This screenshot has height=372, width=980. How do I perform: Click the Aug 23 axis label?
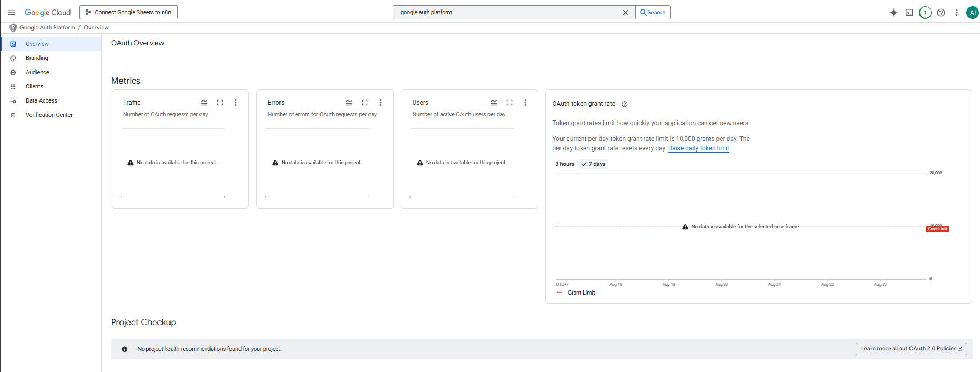point(881,285)
